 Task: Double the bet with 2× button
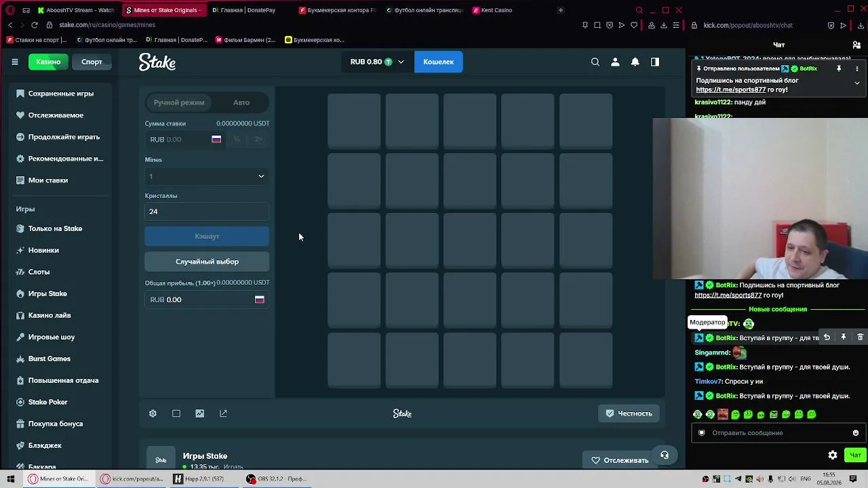[258, 140]
